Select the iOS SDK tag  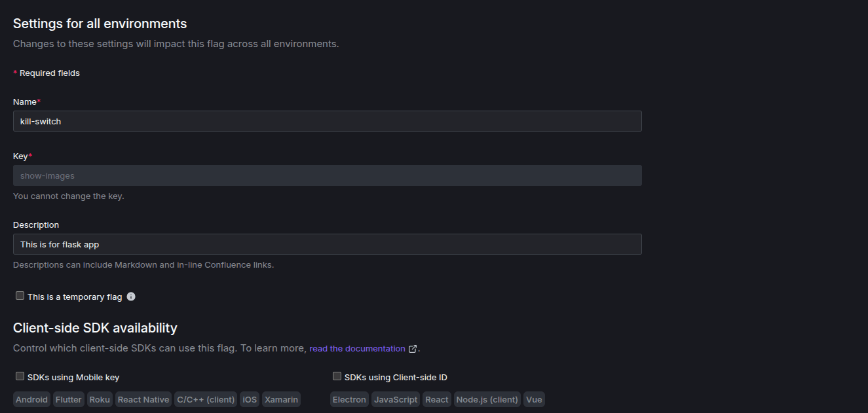[250, 399]
